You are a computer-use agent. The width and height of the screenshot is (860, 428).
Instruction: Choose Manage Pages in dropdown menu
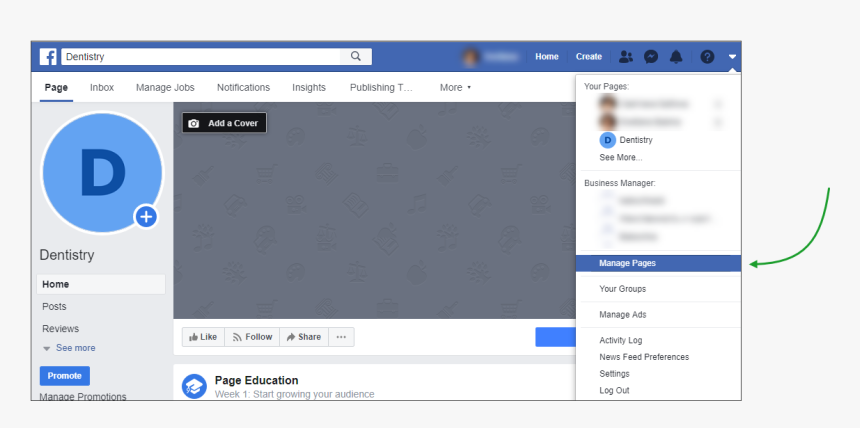[x=658, y=263]
